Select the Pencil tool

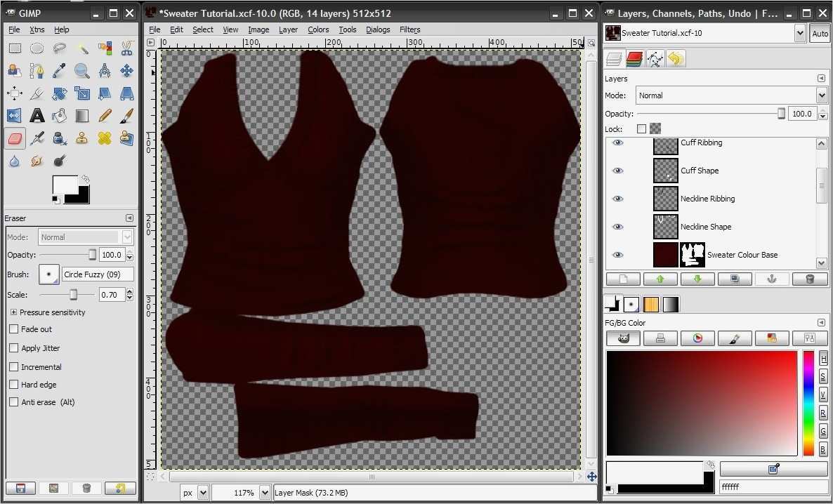tap(105, 115)
